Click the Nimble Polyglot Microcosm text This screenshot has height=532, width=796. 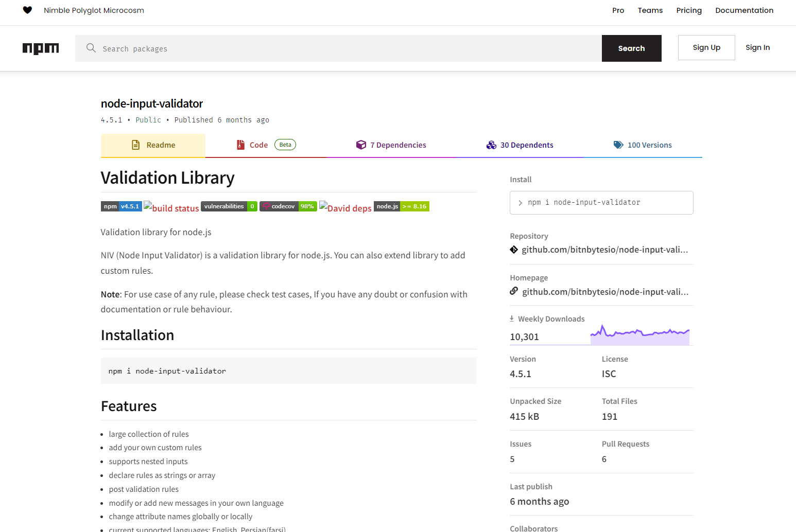(94, 10)
